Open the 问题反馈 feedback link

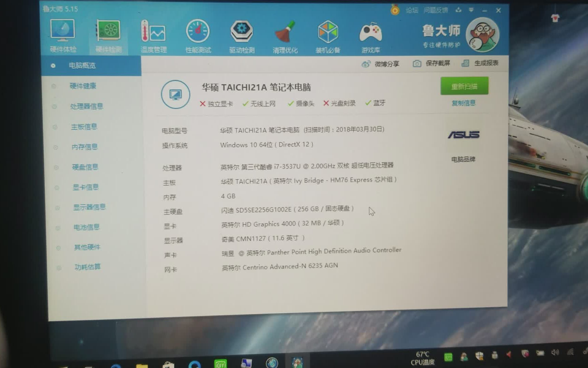click(436, 10)
